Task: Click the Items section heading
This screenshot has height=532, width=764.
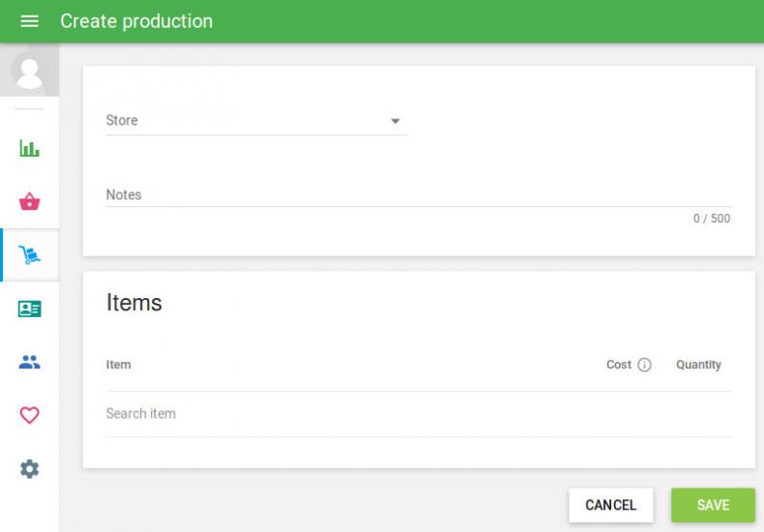Action: click(x=134, y=303)
